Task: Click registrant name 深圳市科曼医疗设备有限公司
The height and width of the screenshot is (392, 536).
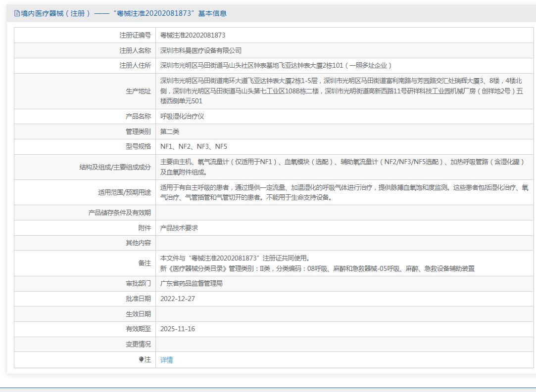Action: 201,50
